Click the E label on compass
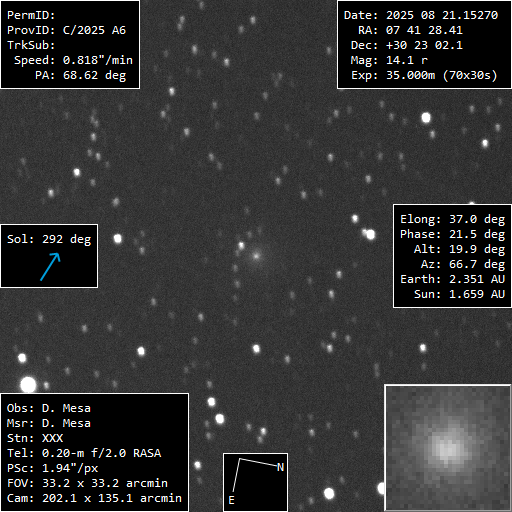The width and height of the screenshot is (512, 512). pos(231,500)
